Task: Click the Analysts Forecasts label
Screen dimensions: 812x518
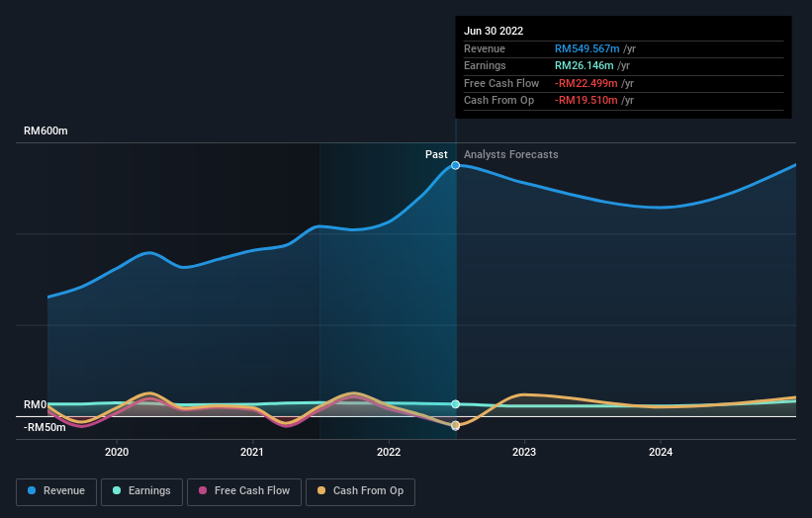Action: coord(510,154)
